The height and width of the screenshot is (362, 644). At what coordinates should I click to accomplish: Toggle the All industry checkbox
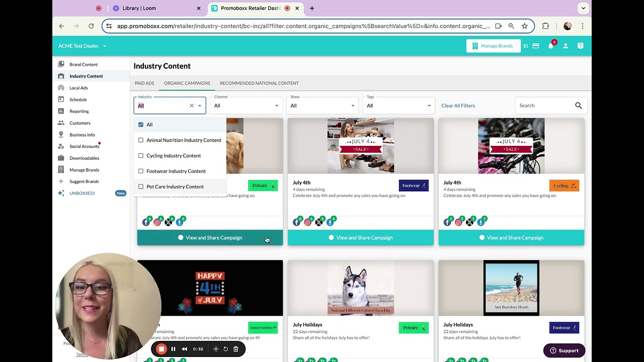(x=141, y=125)
